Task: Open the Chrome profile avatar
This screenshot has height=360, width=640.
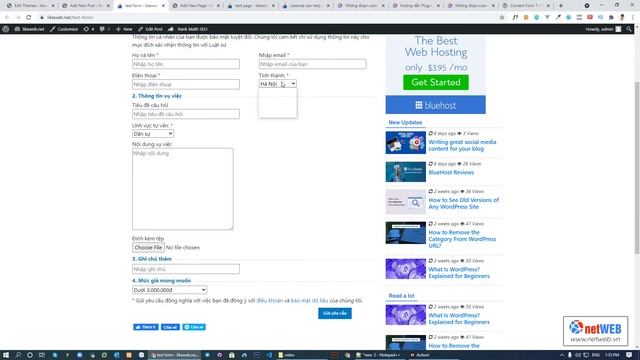Action: (622, 18)
